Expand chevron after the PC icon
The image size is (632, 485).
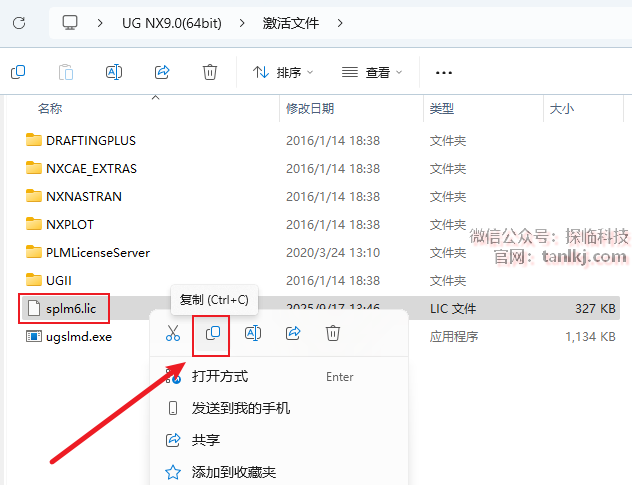point(100,23)
